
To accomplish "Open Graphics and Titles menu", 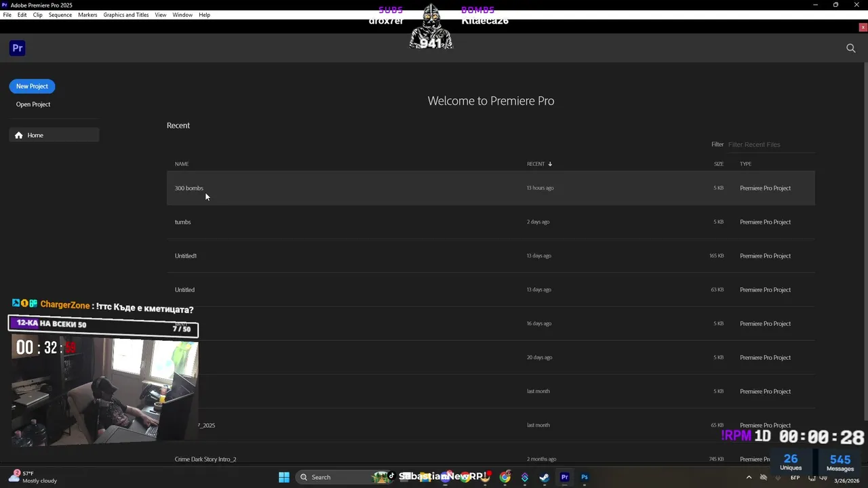I will point(126,15).
